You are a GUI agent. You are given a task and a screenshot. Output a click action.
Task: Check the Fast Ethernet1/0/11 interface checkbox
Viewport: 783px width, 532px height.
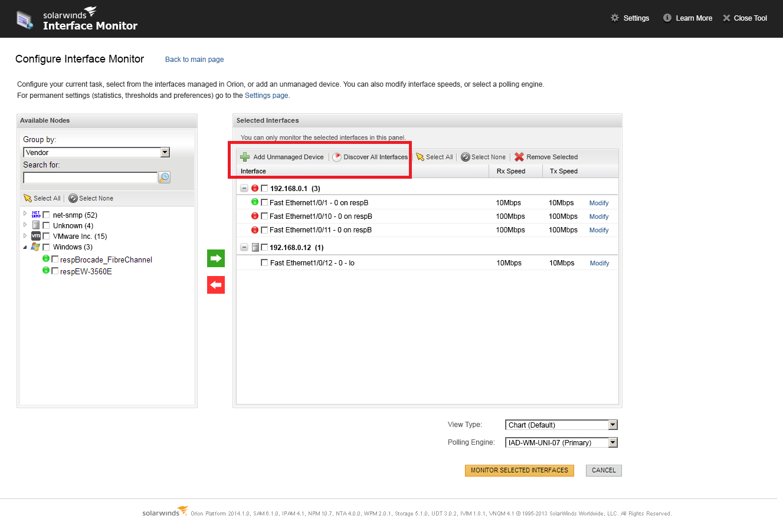coord(264,229)
